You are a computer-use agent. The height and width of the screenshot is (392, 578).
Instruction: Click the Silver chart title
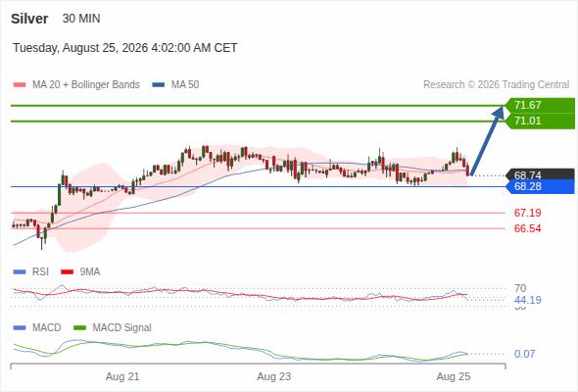click(29, 19)
